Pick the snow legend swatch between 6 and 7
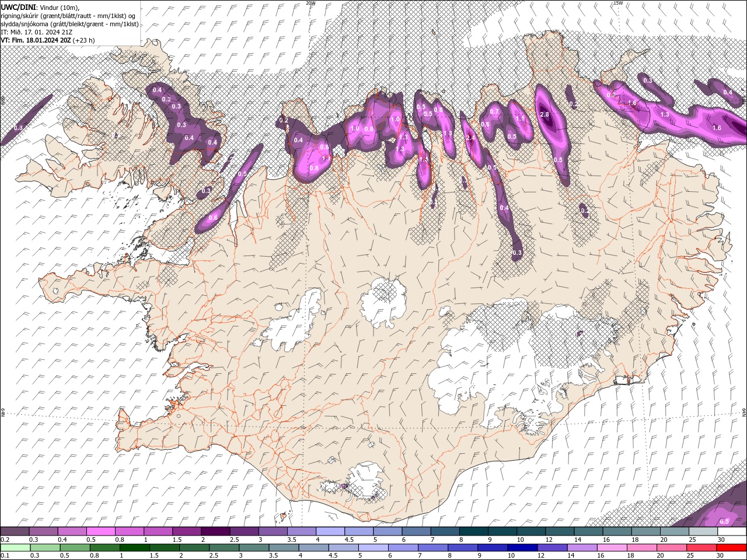Viewport: 747px width, 560px height. 416,531
